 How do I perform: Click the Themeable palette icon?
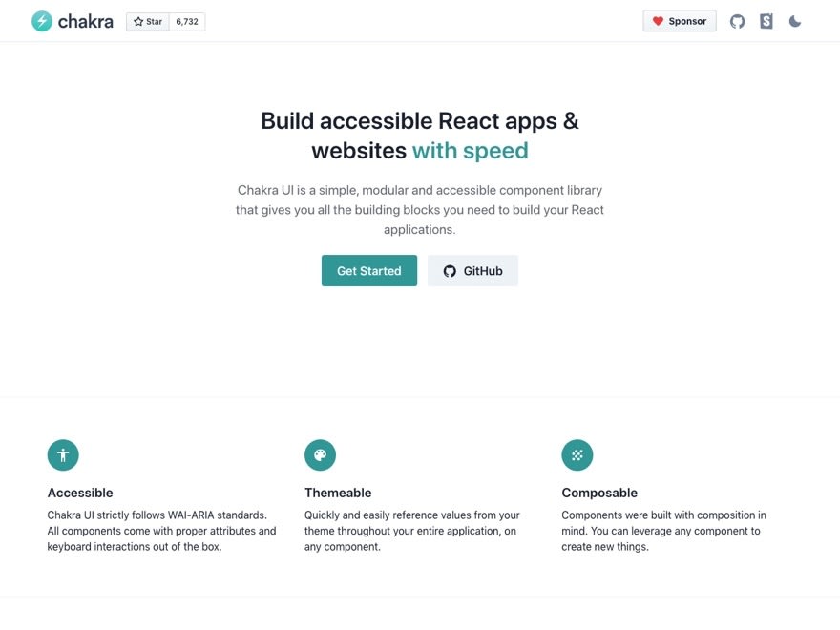coord(320,455)
